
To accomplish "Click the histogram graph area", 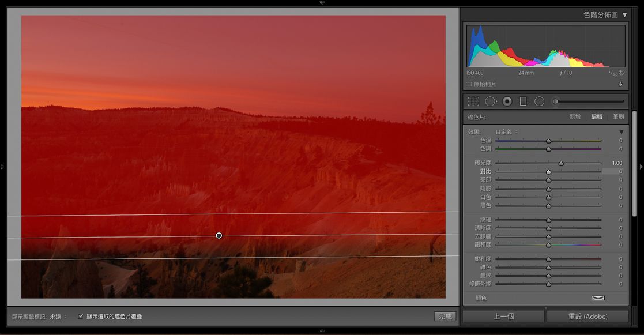I will pos(546,46).
